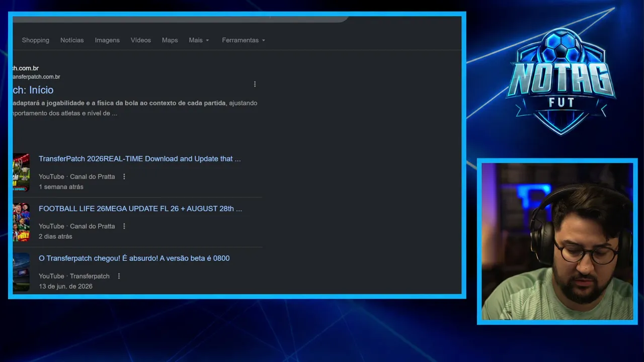Open the Shopping search tab

pyautogui.click(x=35, y=40)
